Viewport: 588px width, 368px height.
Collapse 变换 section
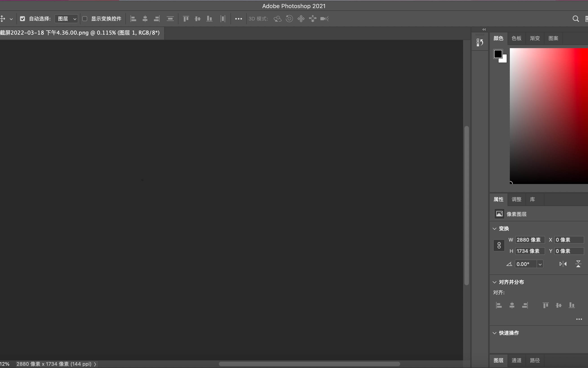[494, 229]
